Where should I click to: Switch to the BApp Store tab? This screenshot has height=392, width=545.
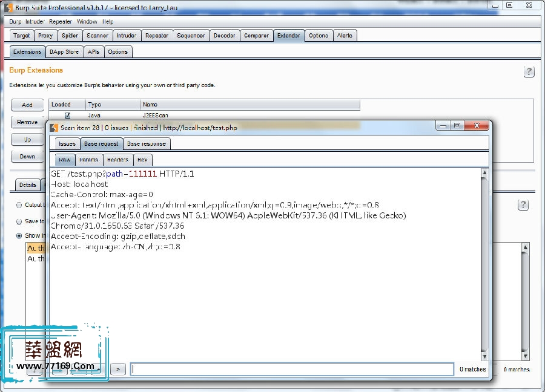[64, 52]
